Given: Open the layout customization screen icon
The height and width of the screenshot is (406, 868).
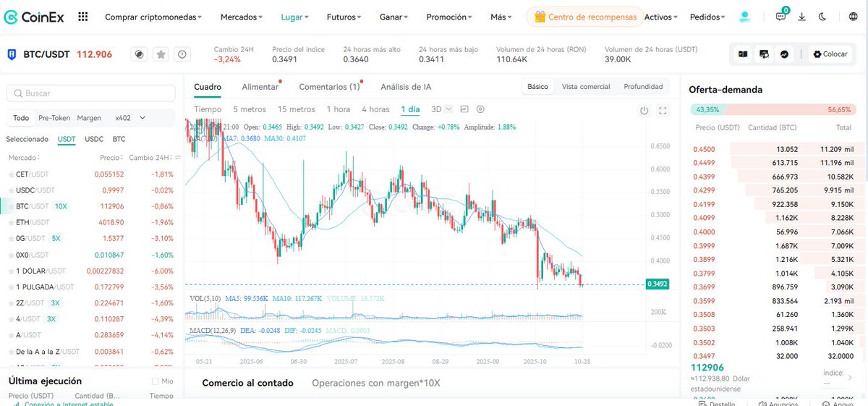Looking at the screenshot, I should click(764, 54).
